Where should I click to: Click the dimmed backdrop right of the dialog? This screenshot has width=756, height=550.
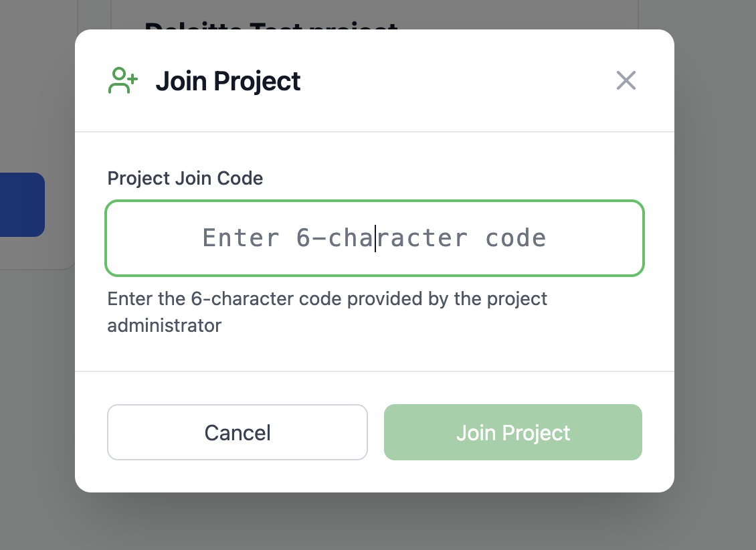coord(715,268)
